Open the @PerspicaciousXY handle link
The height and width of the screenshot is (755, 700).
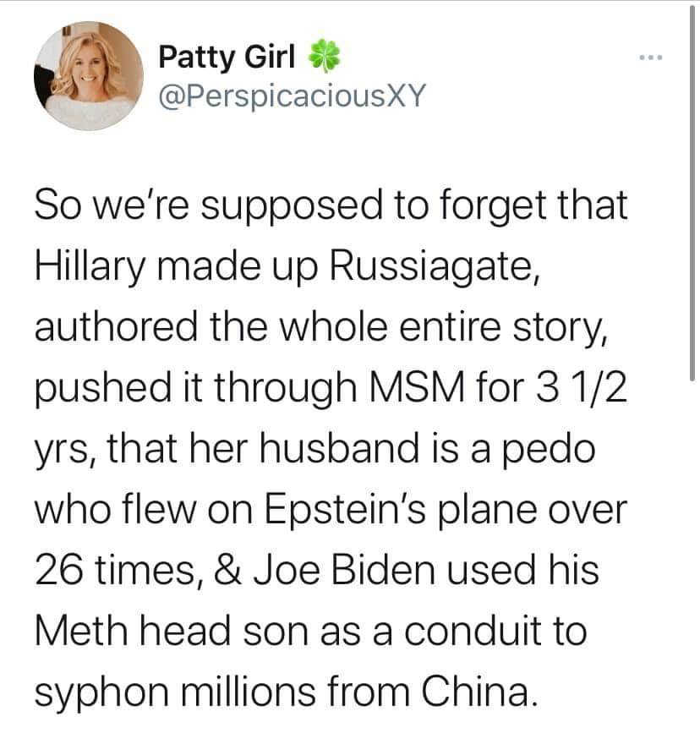[x=293, y=96]
